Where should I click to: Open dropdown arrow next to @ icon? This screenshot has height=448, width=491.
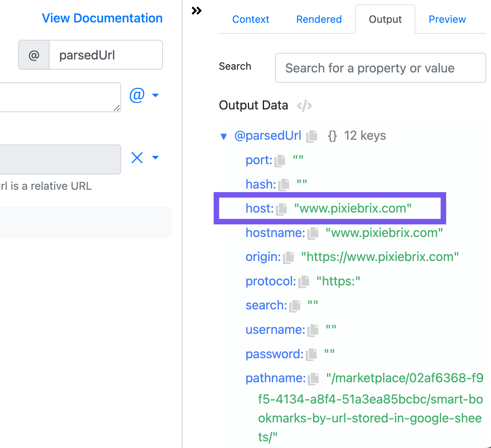pyautogui.click(x=155, y=95)
